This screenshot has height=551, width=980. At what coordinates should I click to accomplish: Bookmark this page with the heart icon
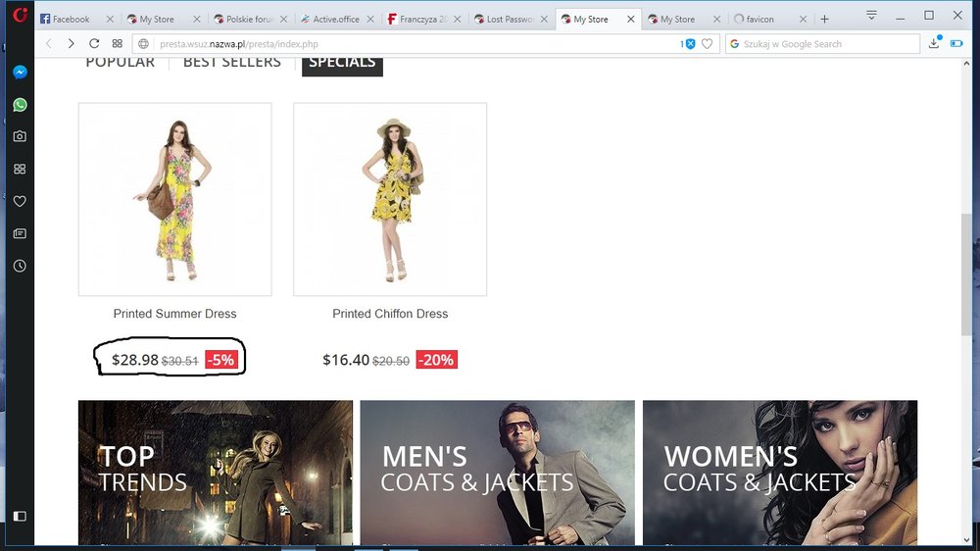pyautogui.click(x=707, y=44)
